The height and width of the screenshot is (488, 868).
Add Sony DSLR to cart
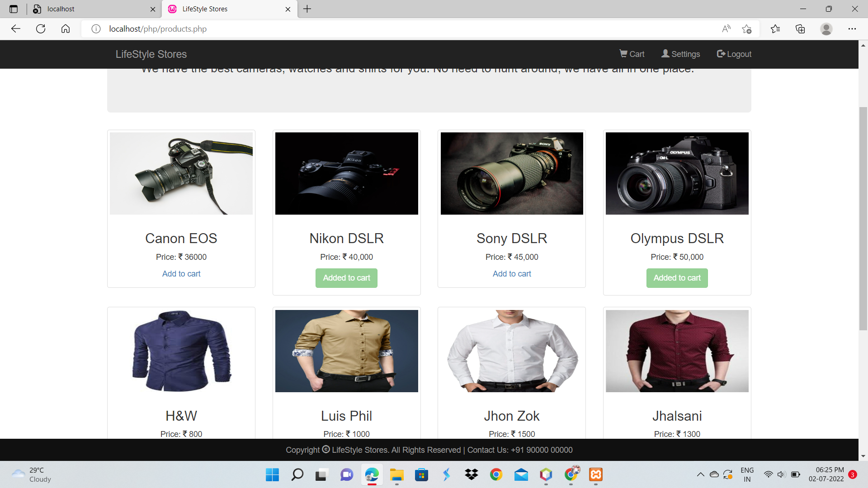[x=512, y=274]
